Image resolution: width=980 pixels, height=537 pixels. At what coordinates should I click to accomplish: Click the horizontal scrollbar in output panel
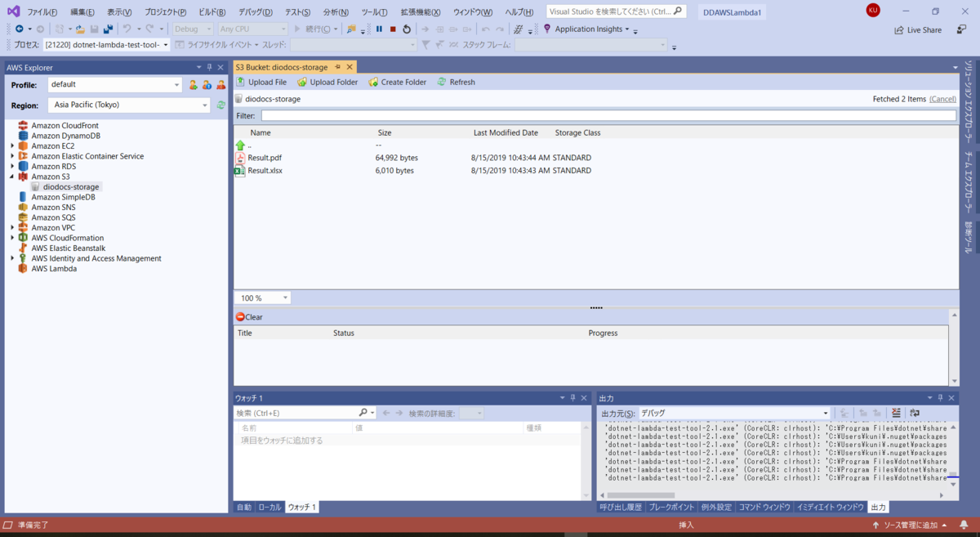(x=640, y=495)
